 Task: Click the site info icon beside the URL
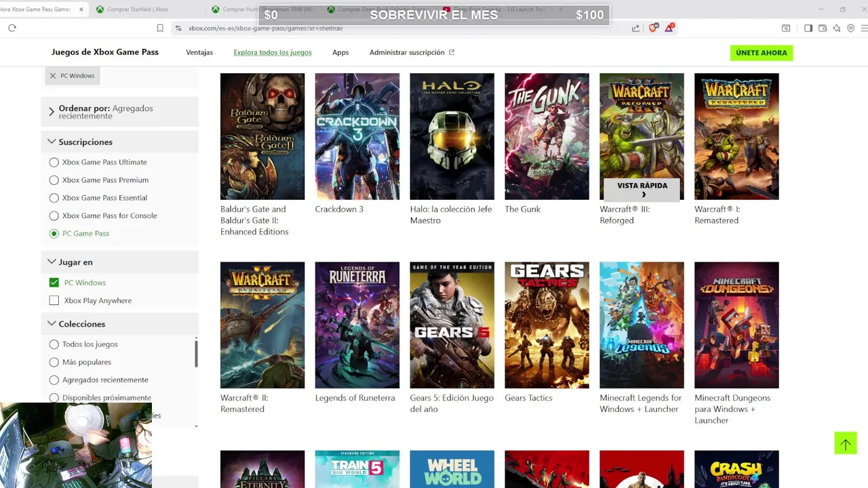coord(178,28)
